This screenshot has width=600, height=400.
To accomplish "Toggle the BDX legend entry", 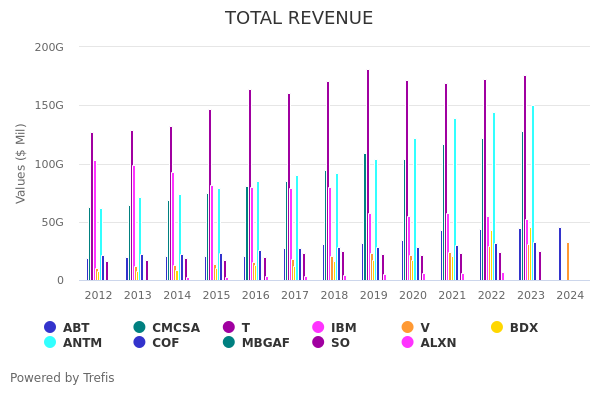I will point(523,327).
